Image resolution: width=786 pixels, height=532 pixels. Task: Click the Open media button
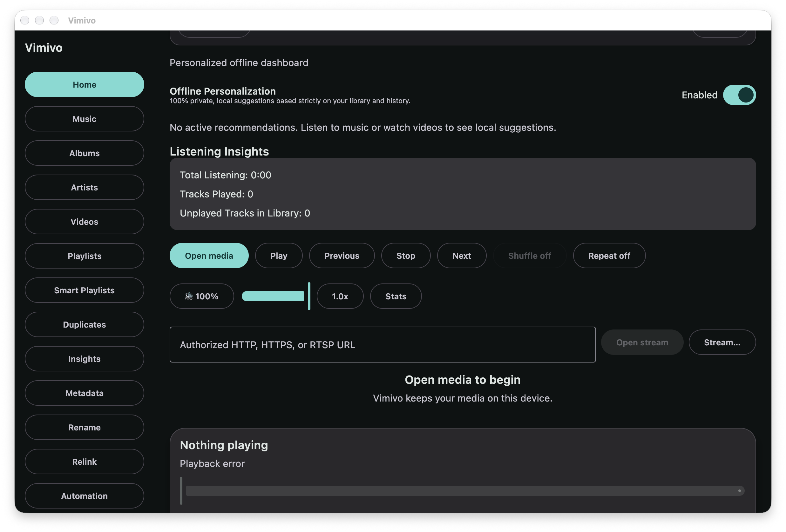click(x=209, y=256)
